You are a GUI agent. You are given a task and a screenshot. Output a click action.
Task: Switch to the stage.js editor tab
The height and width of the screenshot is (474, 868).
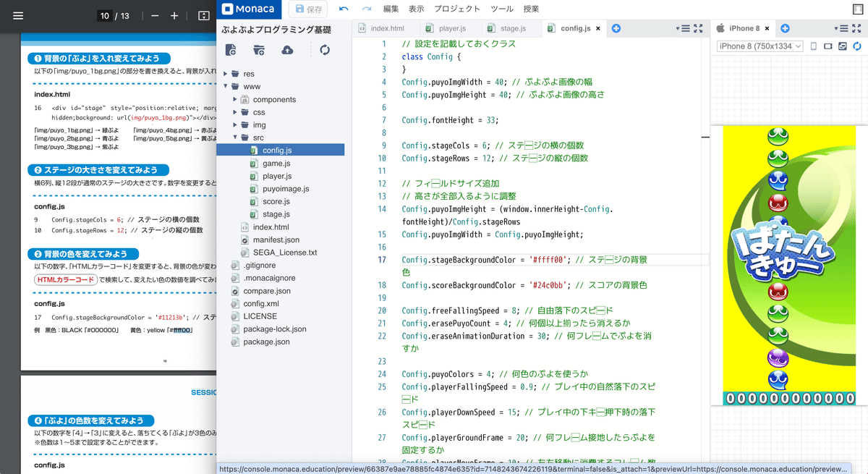pyautogui.click(x=511, y=28)
